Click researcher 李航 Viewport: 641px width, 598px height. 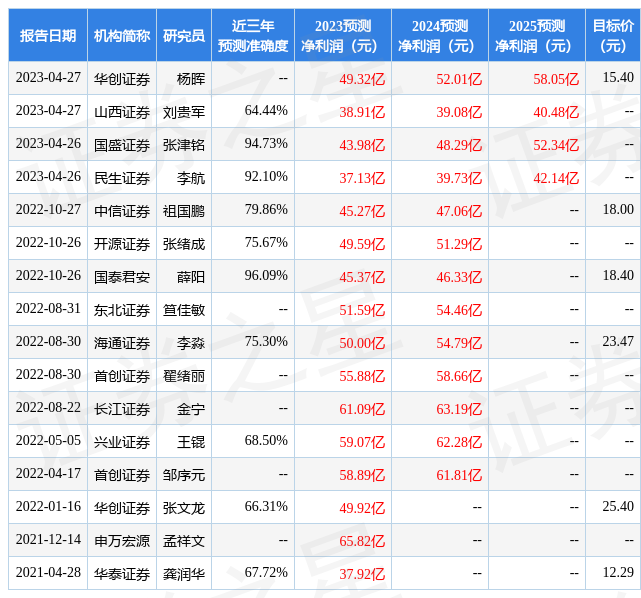click(191, 178)
